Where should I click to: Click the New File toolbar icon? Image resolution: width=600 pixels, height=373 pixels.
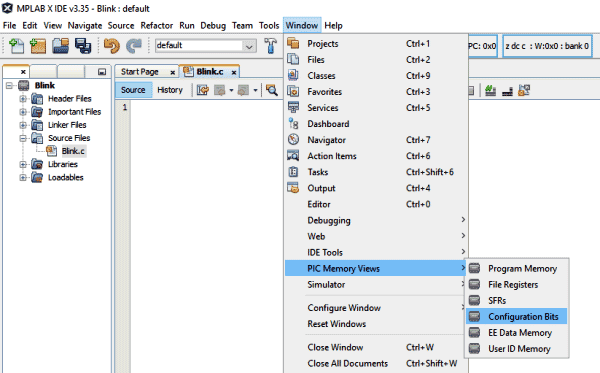[16, 46]
